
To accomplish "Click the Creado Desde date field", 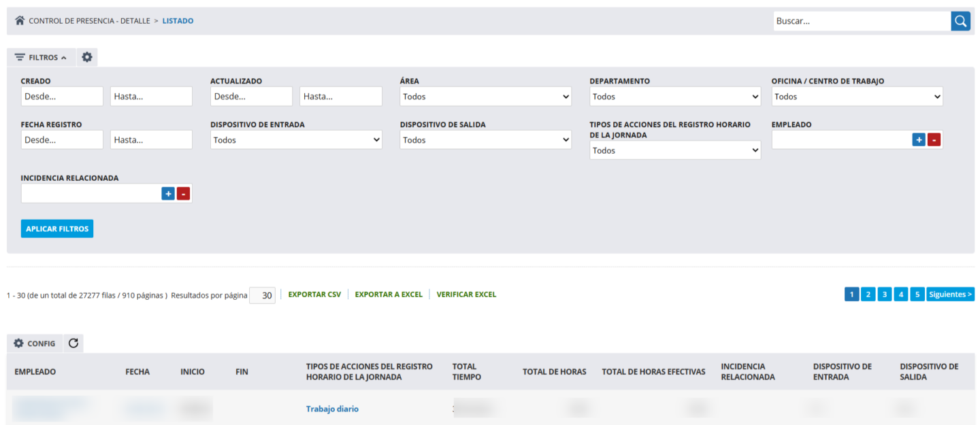I will (x=62, y=97).
